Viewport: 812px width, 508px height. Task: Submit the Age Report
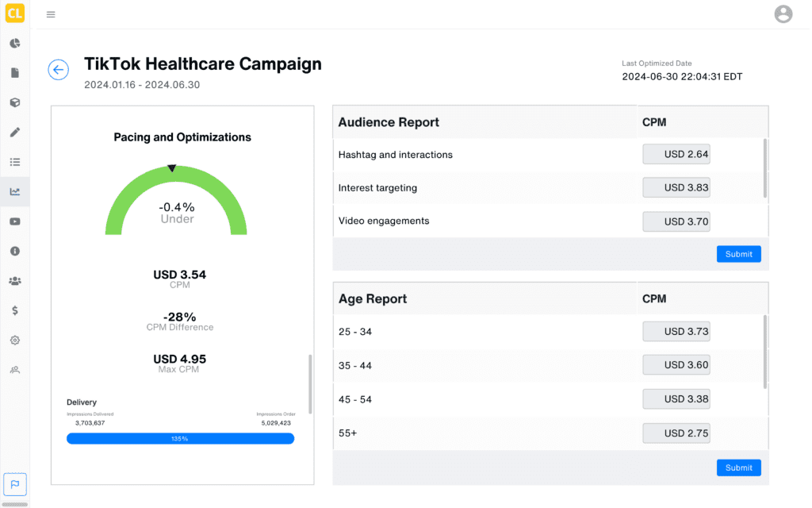coord(738,468)
